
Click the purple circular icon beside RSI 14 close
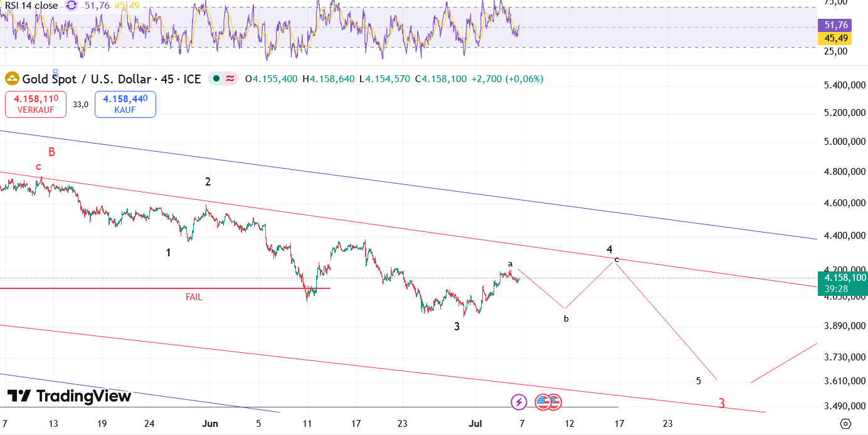point(71,6)
